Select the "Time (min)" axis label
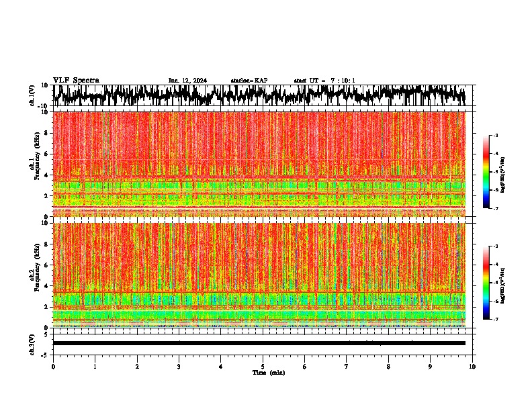Image resolution: width=532 pixels, height=411 pixels. 269,373
